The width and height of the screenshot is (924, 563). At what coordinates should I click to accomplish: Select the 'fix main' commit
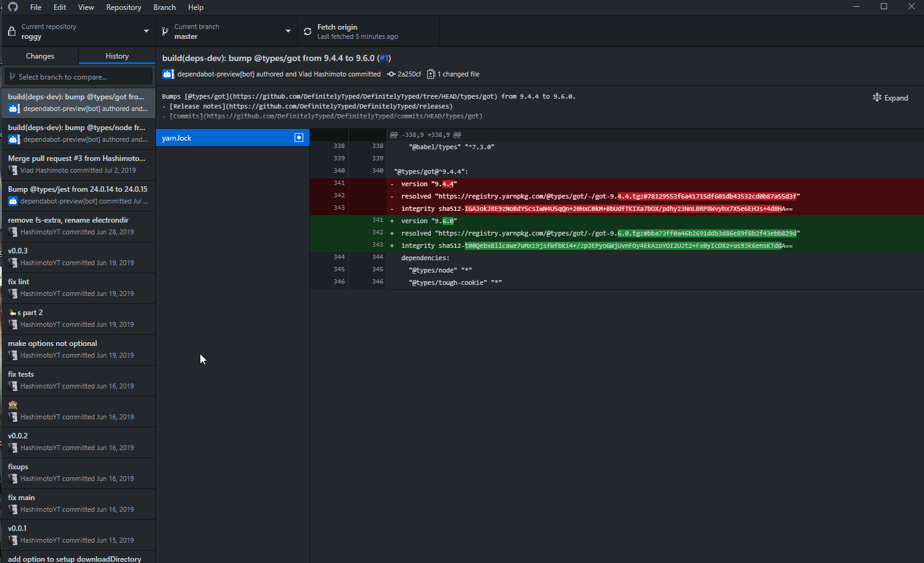click(78, 504)
